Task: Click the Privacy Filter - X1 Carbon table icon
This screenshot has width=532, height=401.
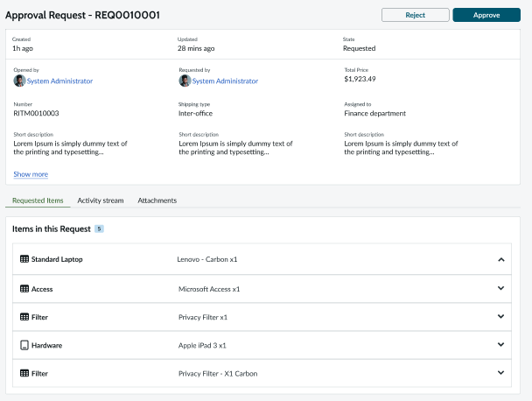Action: pos(24,374)
